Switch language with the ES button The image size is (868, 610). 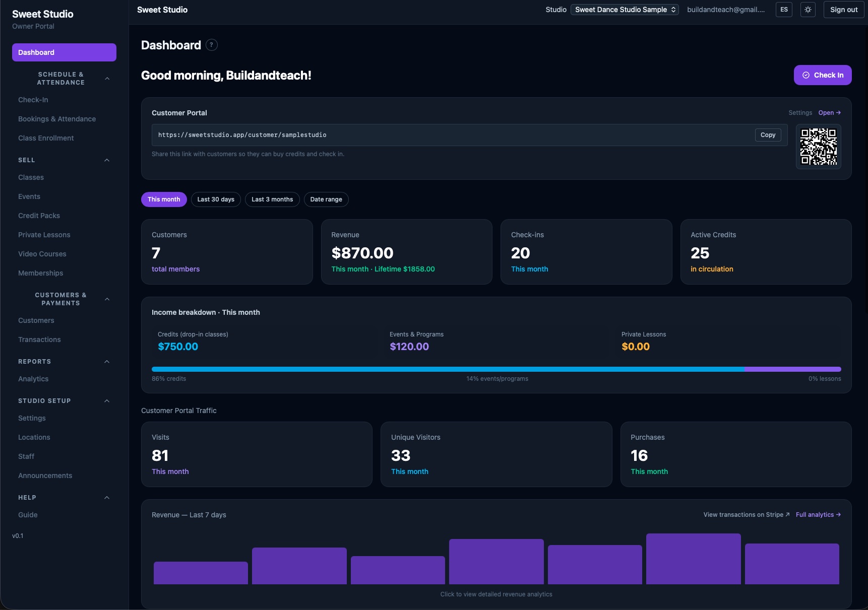tap(784, 10)
